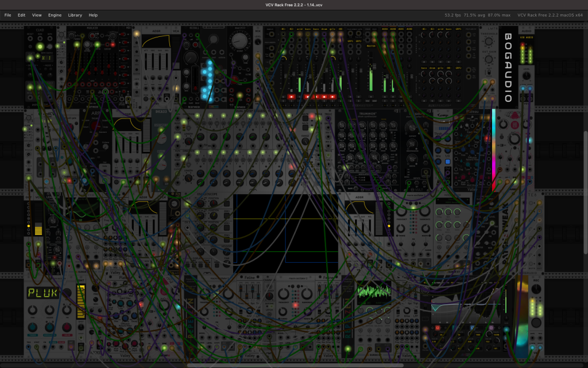
Task: Click the -02- track left input jack on MixMaster
Action: [x=291, y=34]
